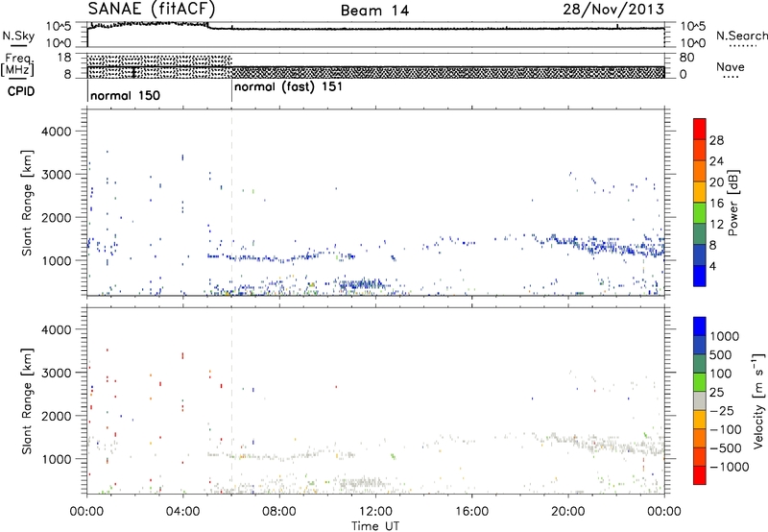Screen dimensions: 768x532
Task: Click the Velocity [m s-1] colorbar title
Action: coord(757,400)
